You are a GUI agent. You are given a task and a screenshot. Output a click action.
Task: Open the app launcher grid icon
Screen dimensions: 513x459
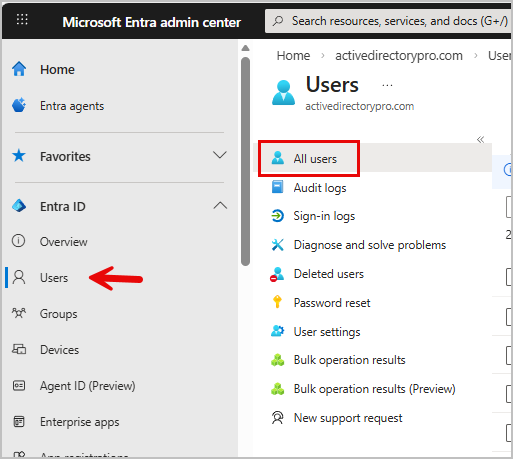(22, 20)
